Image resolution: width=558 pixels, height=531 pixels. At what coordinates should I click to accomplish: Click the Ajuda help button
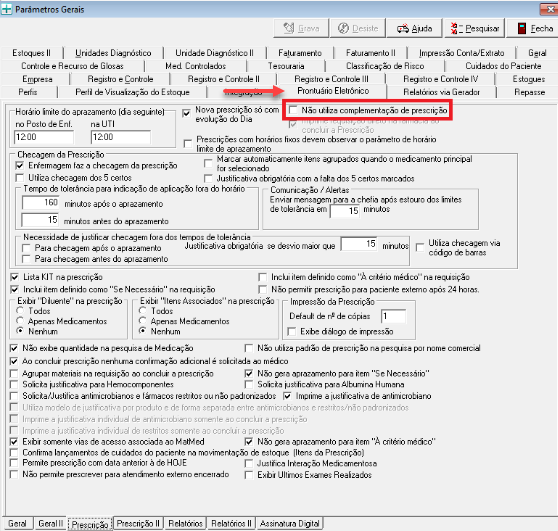coord(414,28)
